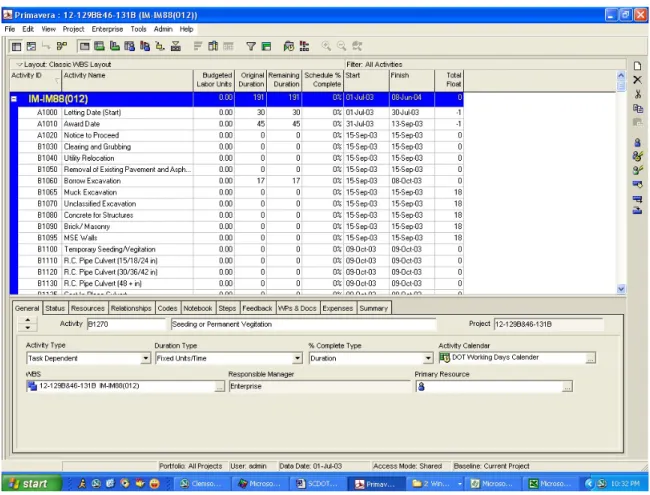Switch to the Clemso... taskbar window

pos(203,484)
